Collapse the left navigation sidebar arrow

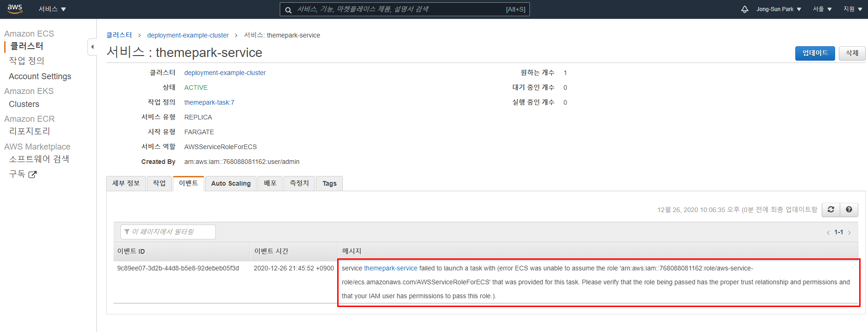click(x=92, y=47)
